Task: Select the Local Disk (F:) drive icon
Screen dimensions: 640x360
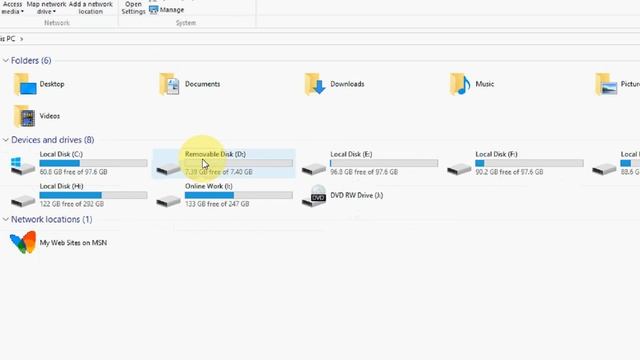Action: pos(459,169)
